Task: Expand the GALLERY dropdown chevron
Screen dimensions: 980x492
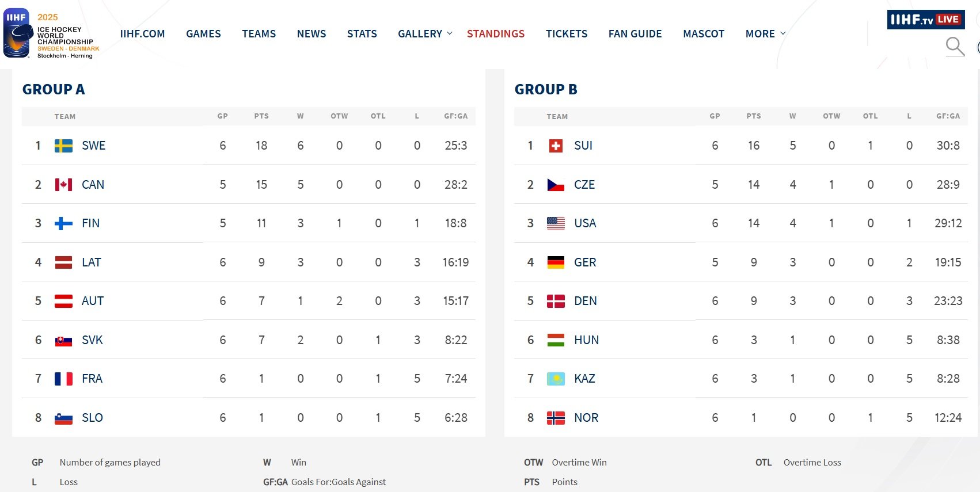Action: [450, 33]
